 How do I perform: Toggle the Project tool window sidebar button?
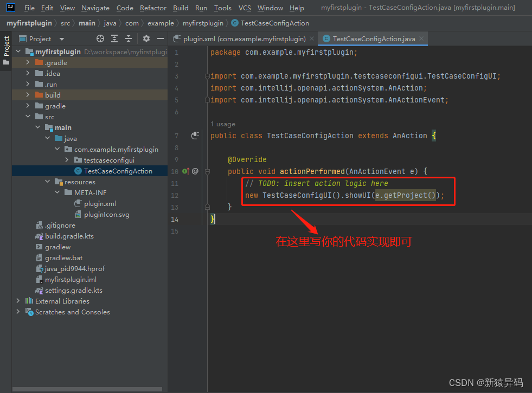tap(6, 51)
